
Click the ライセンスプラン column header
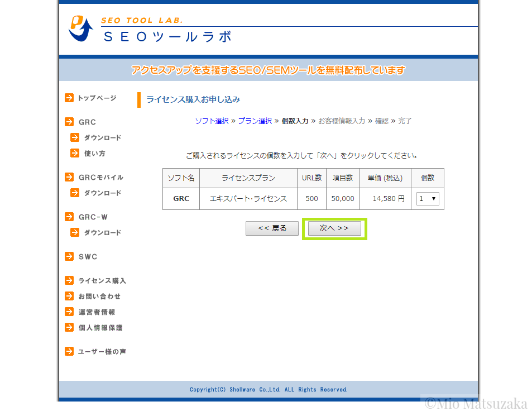[248, 178]
